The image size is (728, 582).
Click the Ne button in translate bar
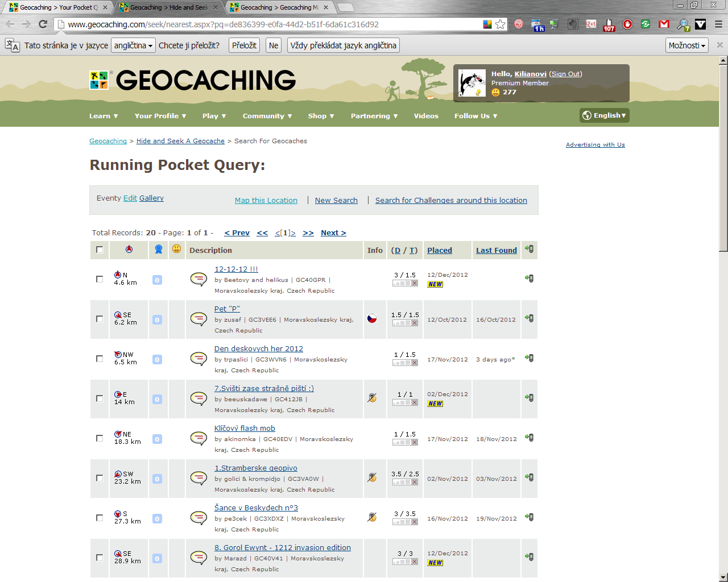tap(274, 45)
